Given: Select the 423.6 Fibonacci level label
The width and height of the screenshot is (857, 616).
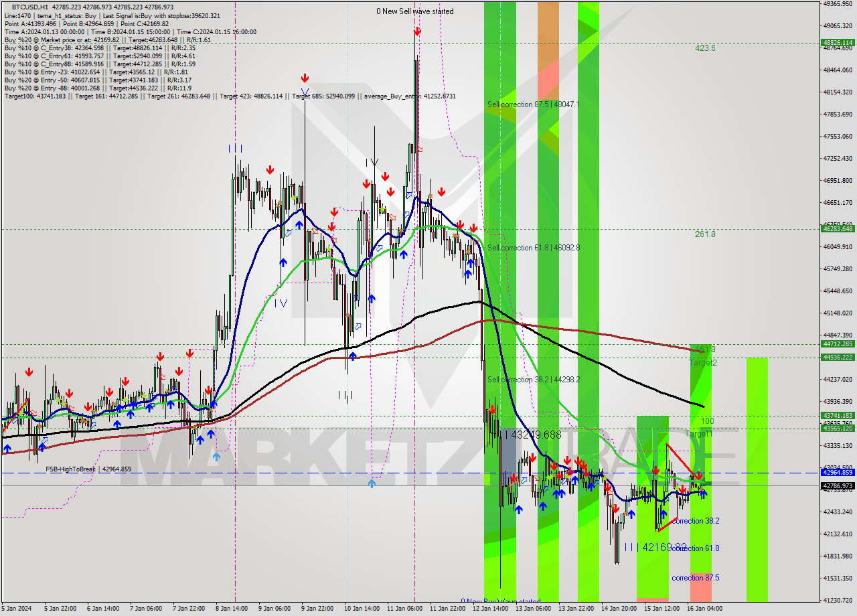Looking at the screenshot, I should (705, 48).
